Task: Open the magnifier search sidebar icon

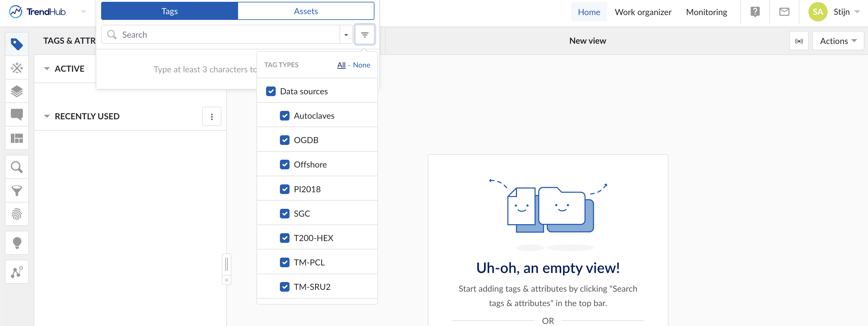Action: click(17, 168)
